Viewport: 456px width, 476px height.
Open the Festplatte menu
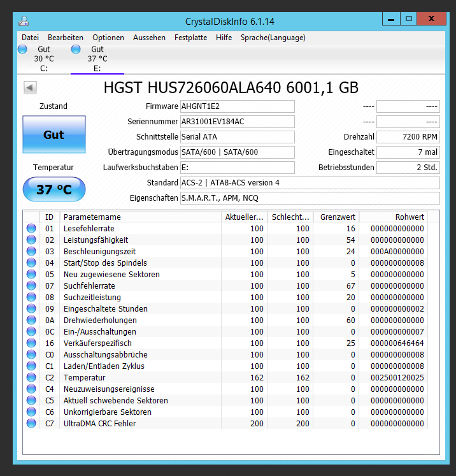[x=191, y=38]
